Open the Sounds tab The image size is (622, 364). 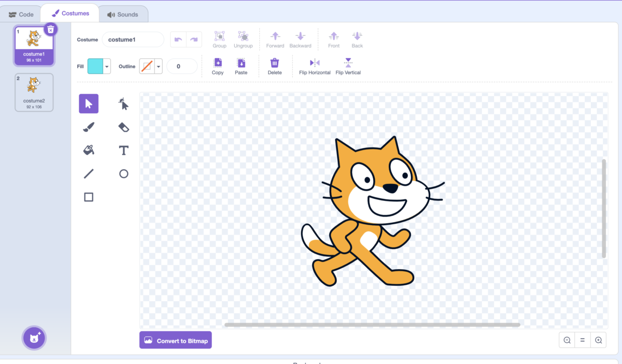[123, 13]
